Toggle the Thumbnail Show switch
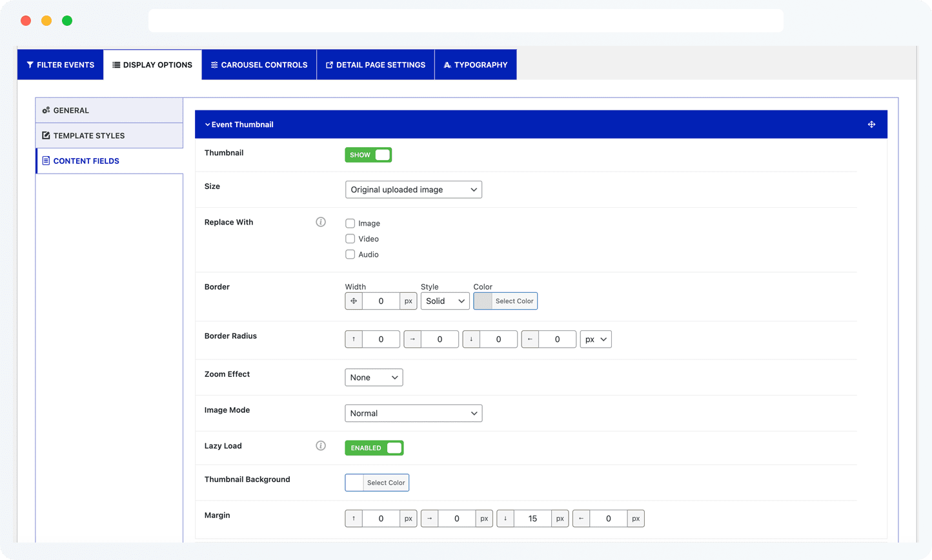The height and width of the screenshot is (560, 932). click(x=369, y=155)
